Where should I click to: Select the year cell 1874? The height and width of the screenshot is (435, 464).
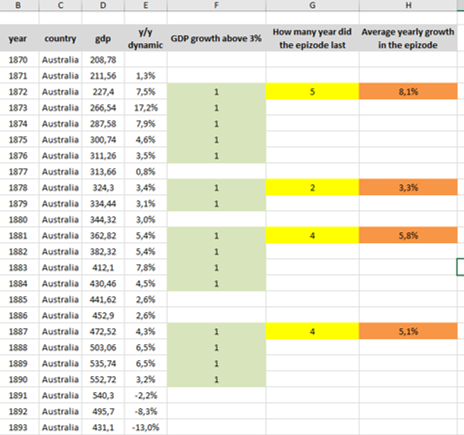click(19, 124)
